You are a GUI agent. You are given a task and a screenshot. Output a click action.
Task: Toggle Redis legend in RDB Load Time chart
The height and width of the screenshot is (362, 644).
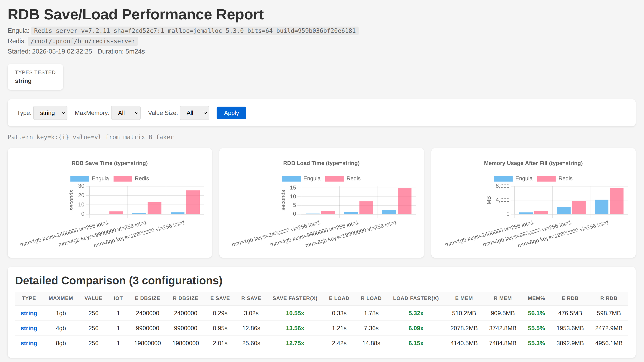tap(343, 178)
